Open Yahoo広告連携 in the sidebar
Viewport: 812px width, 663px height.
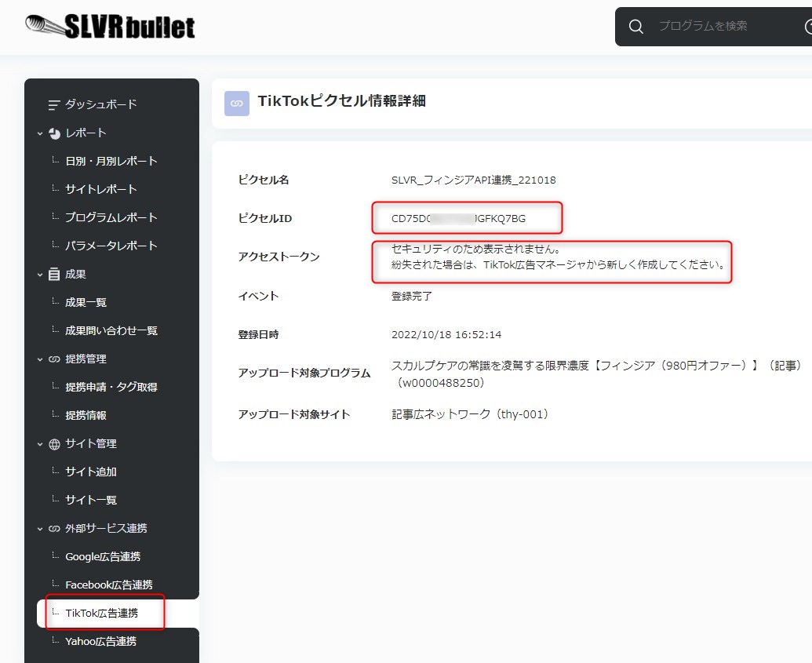100,641
